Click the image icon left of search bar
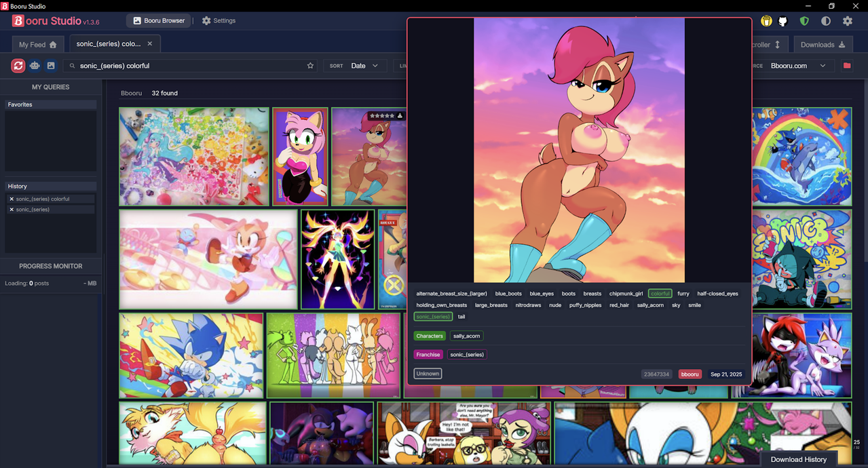Screen dimensions: 868x468 (51, 66)
